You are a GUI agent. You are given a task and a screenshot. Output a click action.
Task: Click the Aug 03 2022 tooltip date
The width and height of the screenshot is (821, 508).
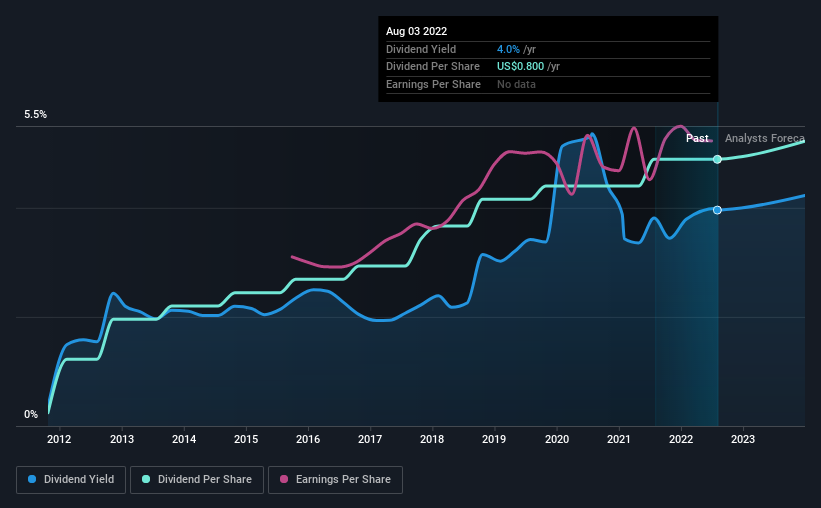click(416, 31)
